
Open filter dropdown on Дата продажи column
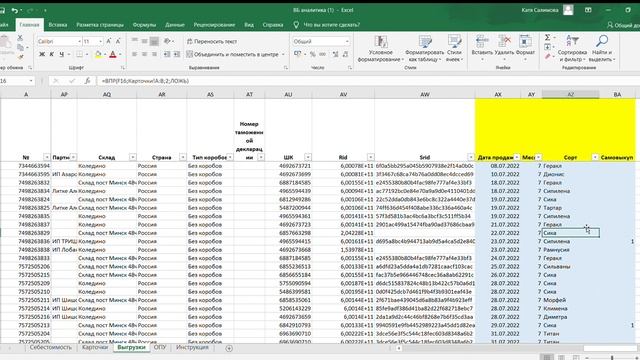(x=517, y=157)
